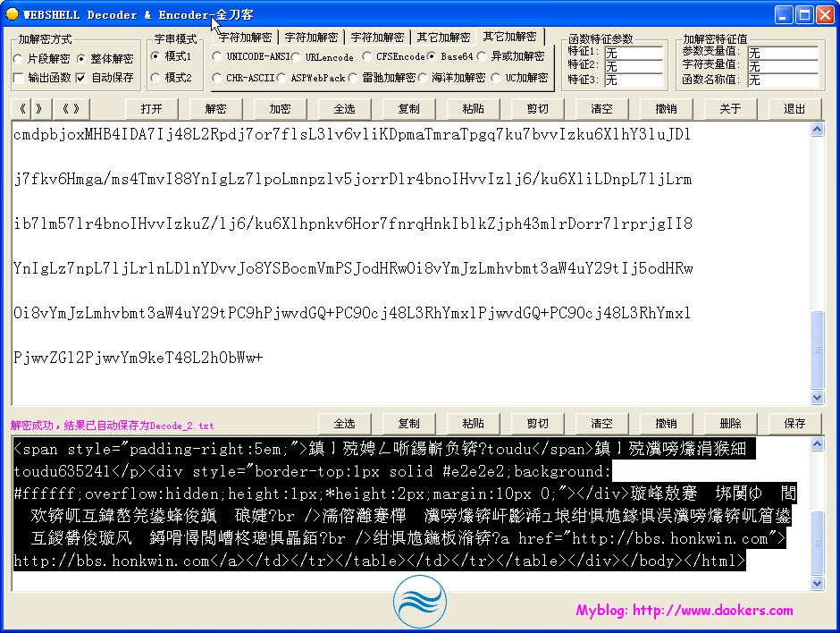Click result pane scrollbar down arrow
The height and width of the screenshot is (633, 840).
click(817, 584)
